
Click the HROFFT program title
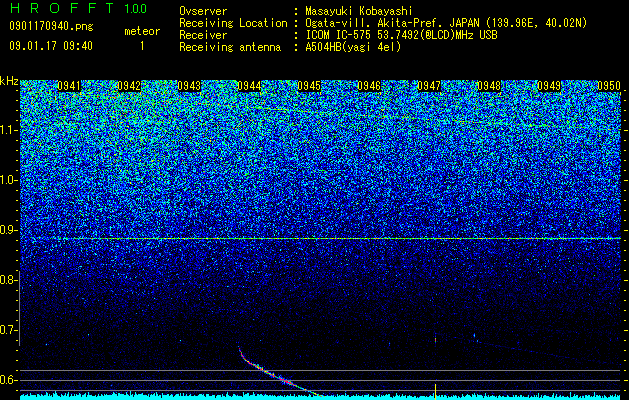62,8
